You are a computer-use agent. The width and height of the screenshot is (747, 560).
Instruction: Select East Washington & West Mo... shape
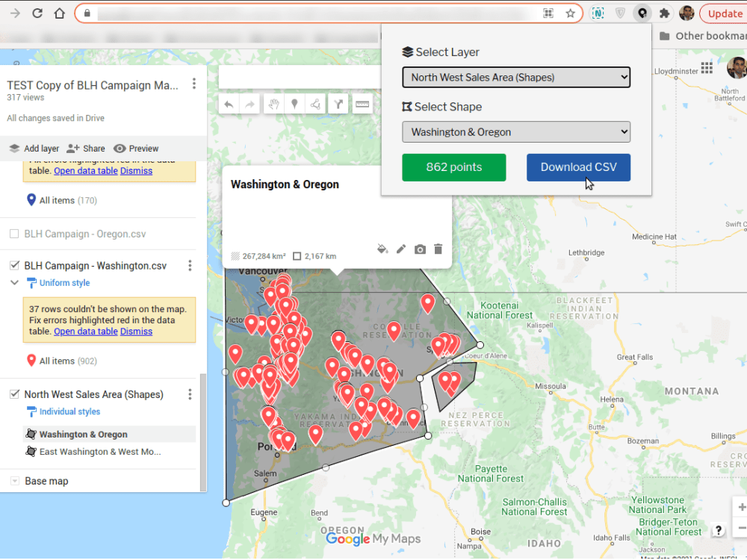[110, 452]
